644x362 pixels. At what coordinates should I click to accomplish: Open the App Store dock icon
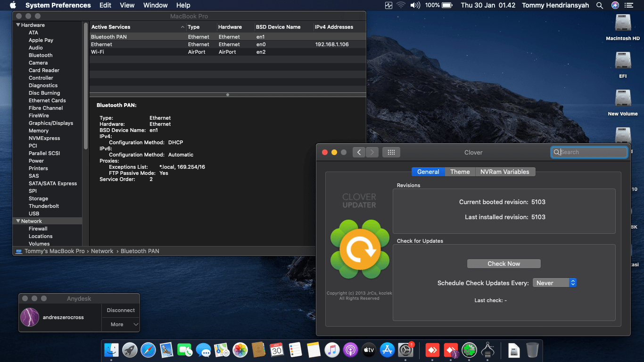tap(388, 350)
